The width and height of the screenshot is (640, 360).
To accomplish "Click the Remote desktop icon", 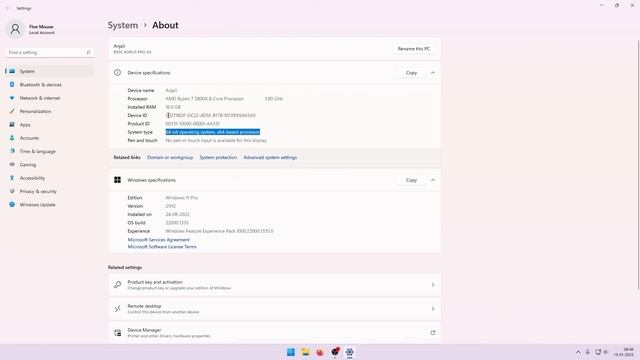I will [x=118, y=309].
